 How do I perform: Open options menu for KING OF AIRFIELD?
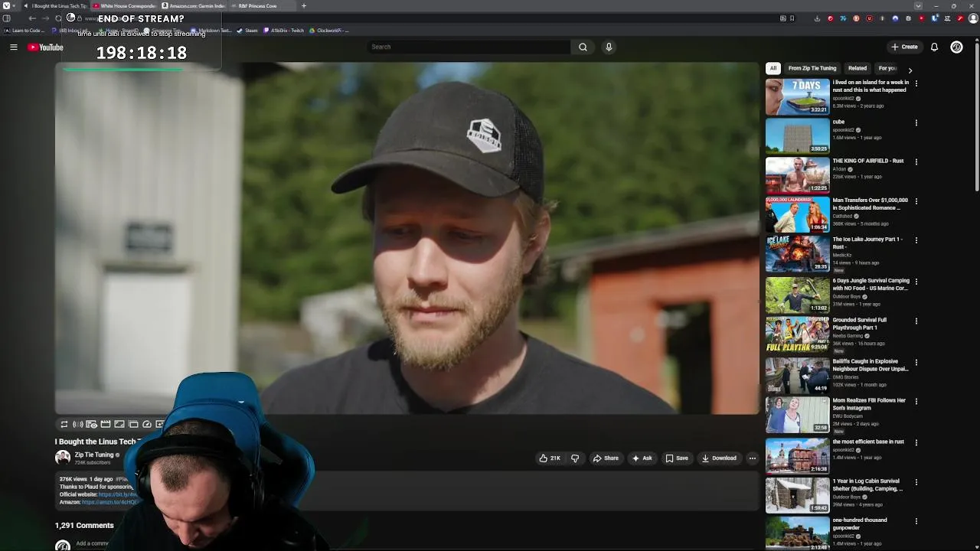point(916,161)
